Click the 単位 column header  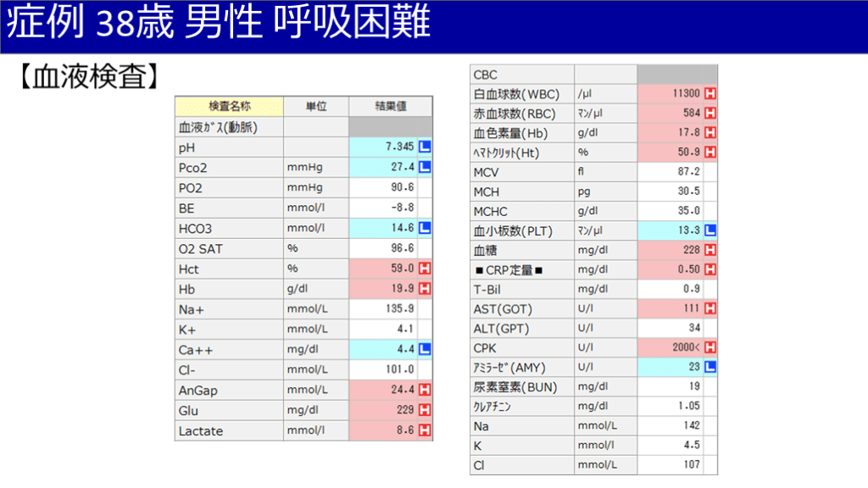pos(316,106)
